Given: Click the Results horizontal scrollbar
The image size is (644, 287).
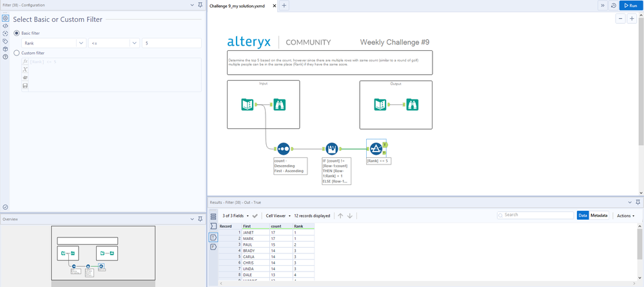Looking at the screenshot, I should [x=427, y=284].
